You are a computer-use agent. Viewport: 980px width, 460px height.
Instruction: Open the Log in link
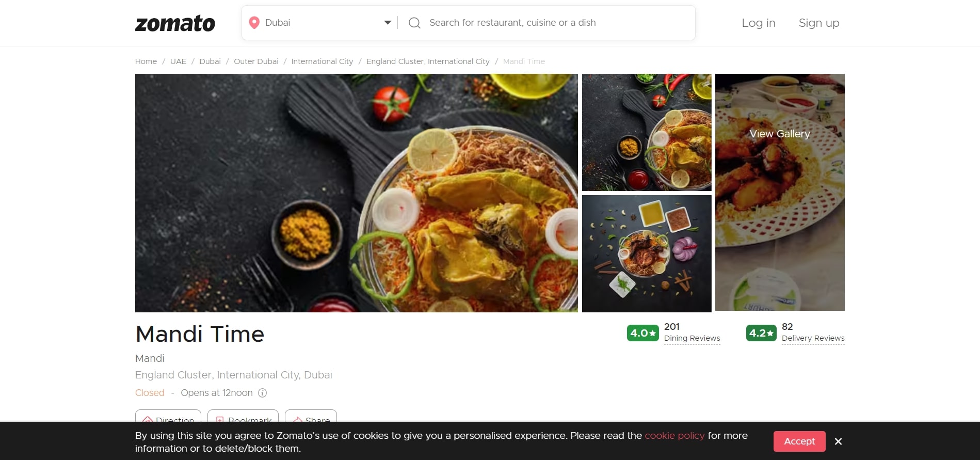point(758,23)
